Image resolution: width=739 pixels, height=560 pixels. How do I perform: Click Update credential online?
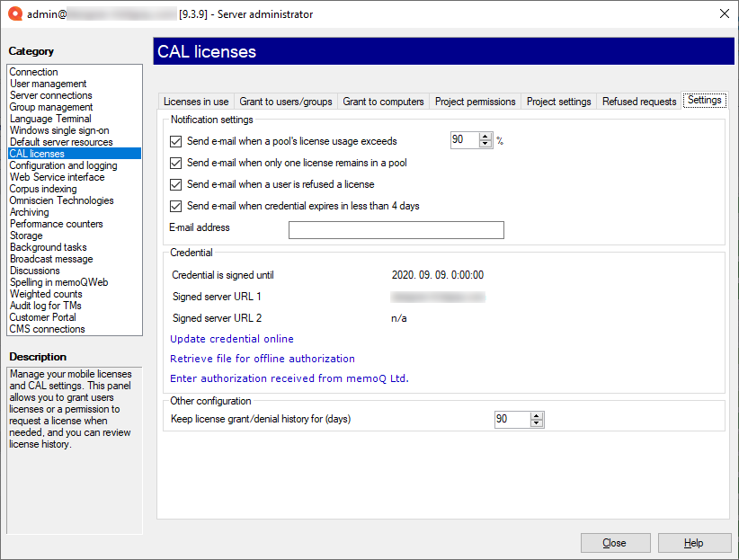[222, 339]
